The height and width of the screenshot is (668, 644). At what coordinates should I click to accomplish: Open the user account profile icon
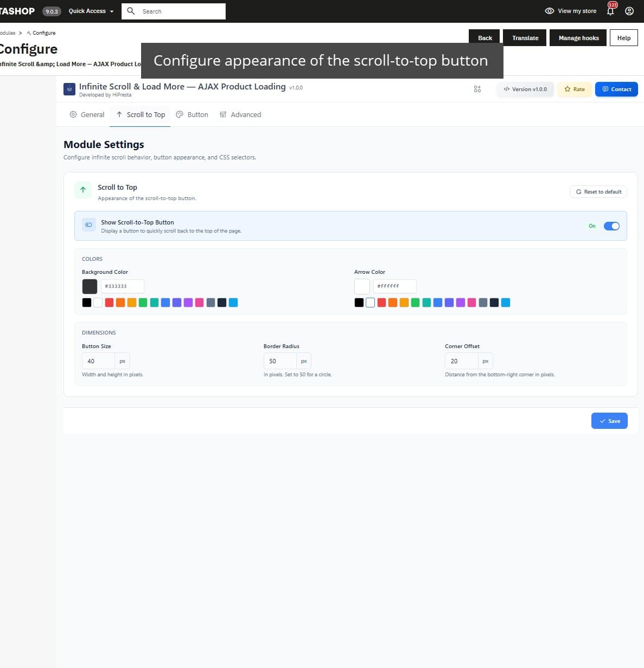(x=629, y=11)
